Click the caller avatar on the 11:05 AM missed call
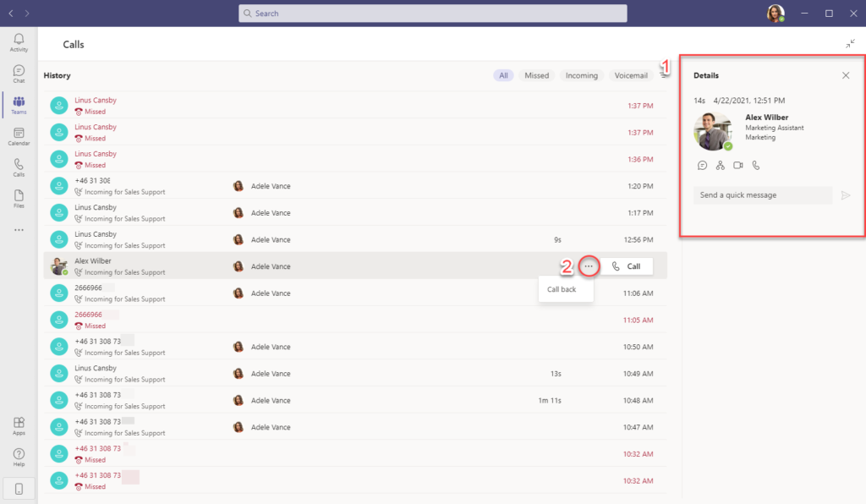This screenshot has height=504, width=866. [x=58, y=320]
